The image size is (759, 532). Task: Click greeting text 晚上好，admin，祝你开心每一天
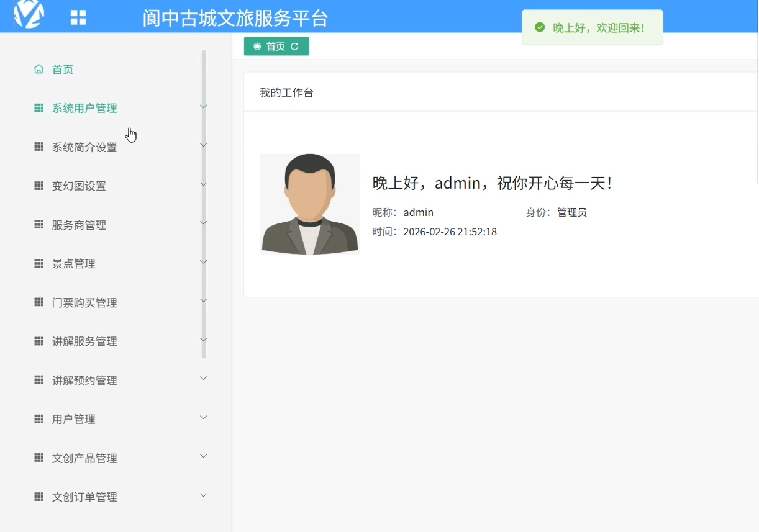(492, 183)
